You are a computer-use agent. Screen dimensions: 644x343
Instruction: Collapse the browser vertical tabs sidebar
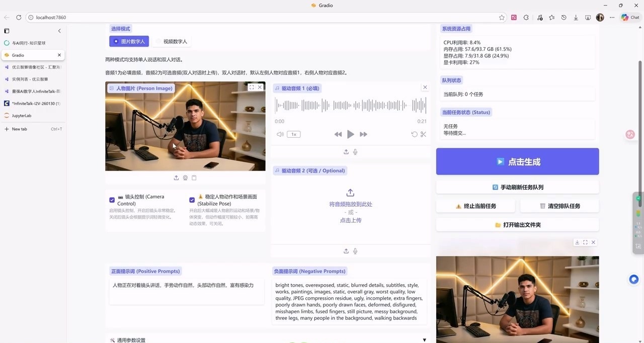(x=59, y=31)
